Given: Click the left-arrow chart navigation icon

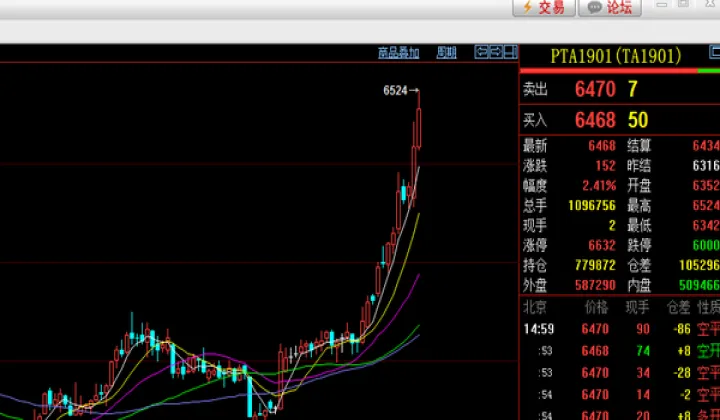Looking at the screenshot, I should point(481,52).
